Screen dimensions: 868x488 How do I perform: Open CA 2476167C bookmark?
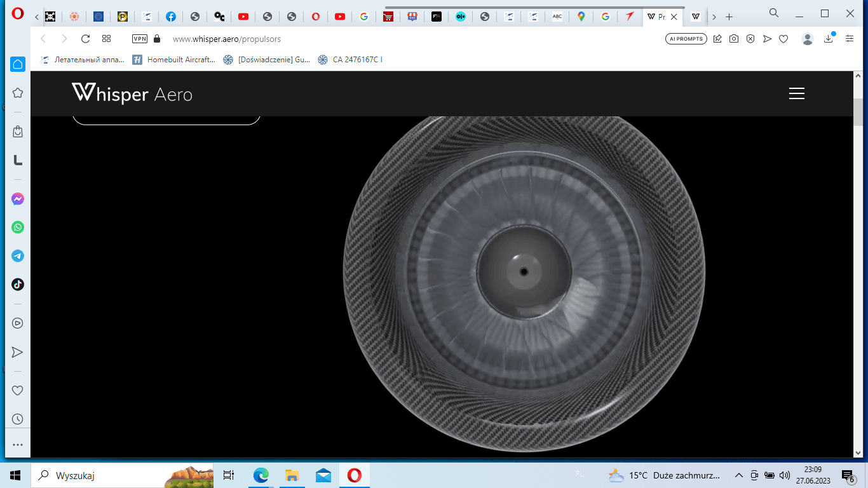pos(350,60)
